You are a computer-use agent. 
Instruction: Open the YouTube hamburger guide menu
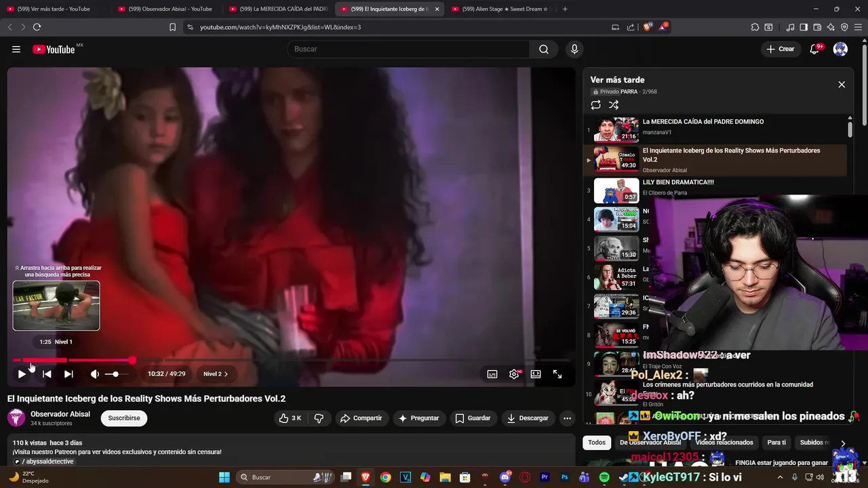pos(16,49)
